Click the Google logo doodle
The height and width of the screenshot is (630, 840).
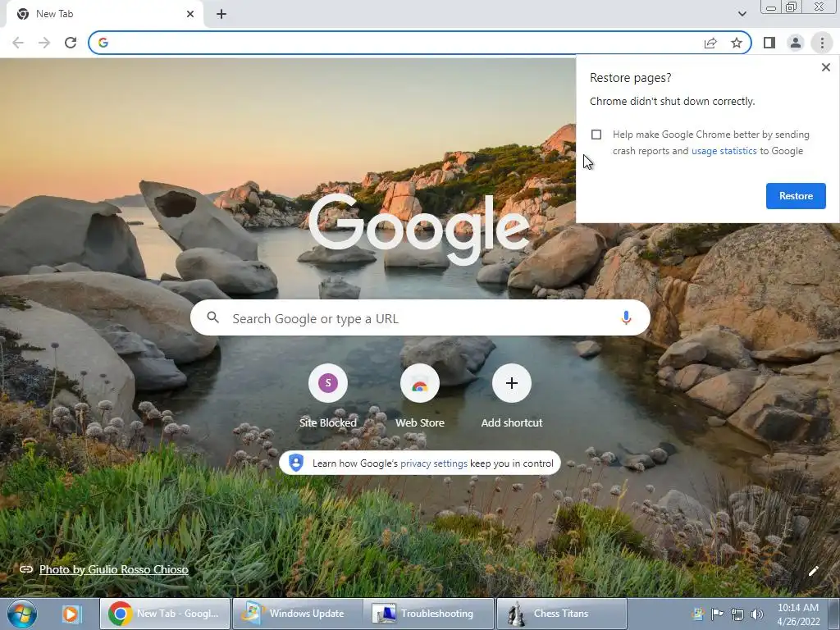(419, 228)
